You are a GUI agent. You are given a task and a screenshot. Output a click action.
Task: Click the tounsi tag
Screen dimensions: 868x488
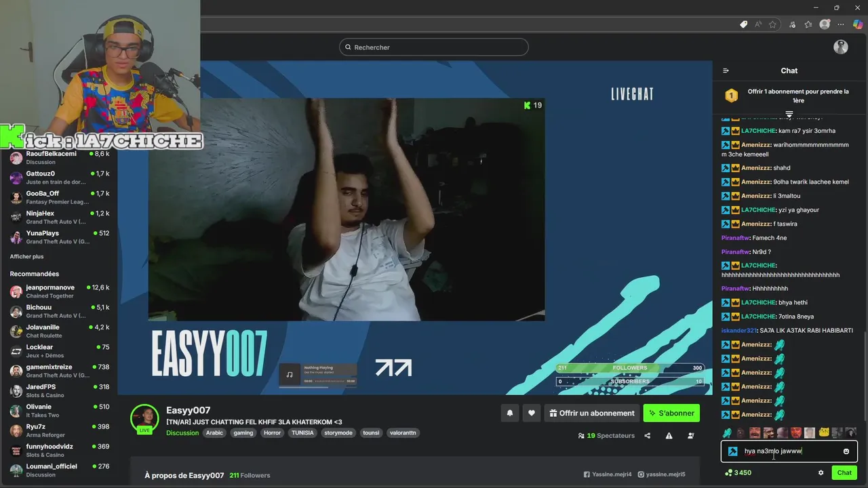(371, 433)
